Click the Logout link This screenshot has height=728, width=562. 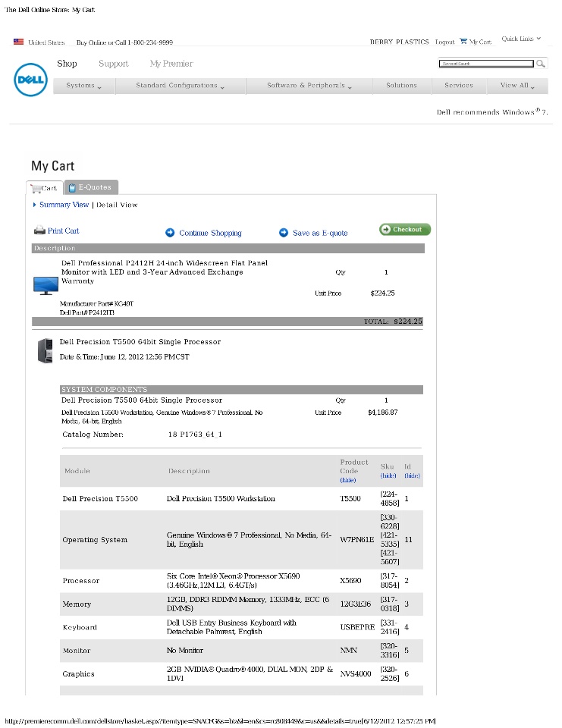[444, 42]
